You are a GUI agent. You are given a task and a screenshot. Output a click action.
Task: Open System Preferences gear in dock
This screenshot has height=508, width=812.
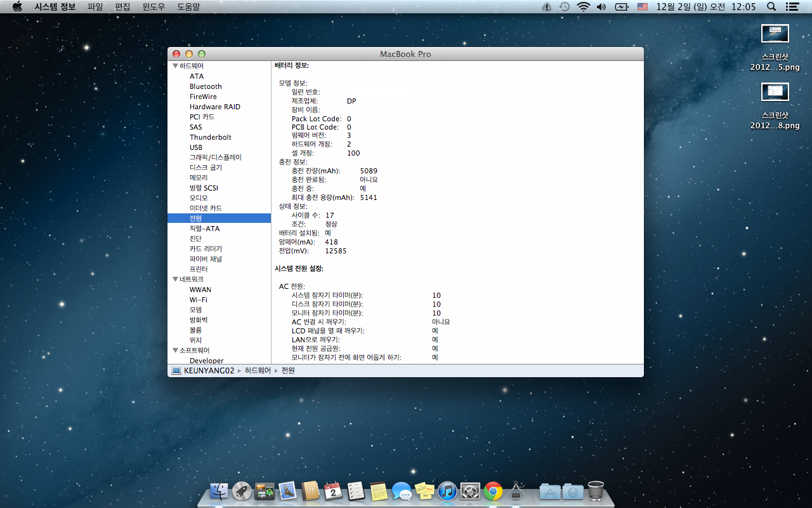[x=470, y=491]
